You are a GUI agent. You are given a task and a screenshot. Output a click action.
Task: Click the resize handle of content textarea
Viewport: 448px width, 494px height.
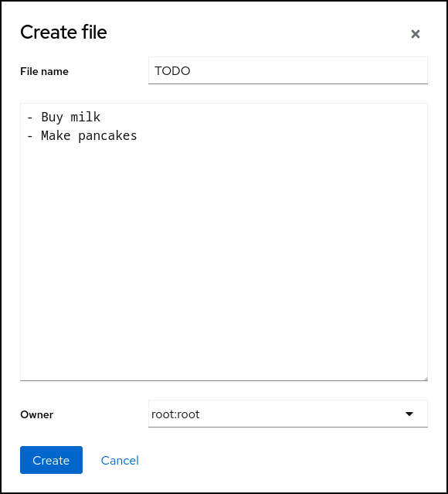click(x=425, y=378)
